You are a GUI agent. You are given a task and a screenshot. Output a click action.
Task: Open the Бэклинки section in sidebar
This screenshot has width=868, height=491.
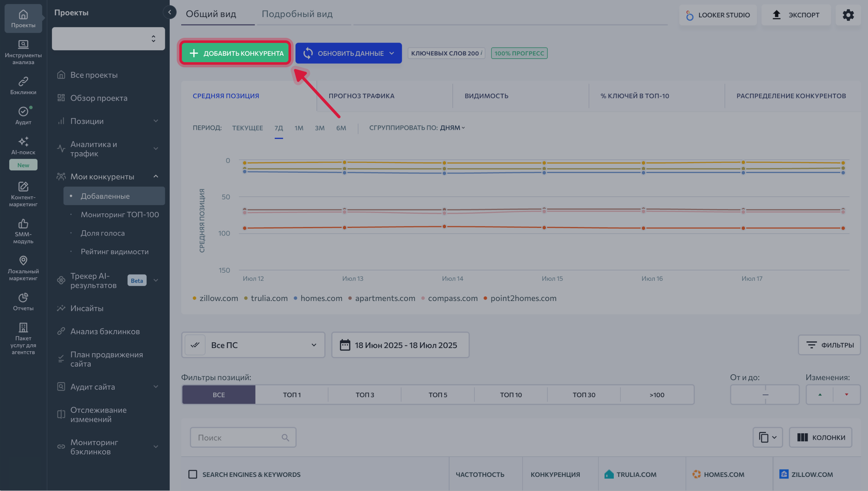click(x=23, y=85)
